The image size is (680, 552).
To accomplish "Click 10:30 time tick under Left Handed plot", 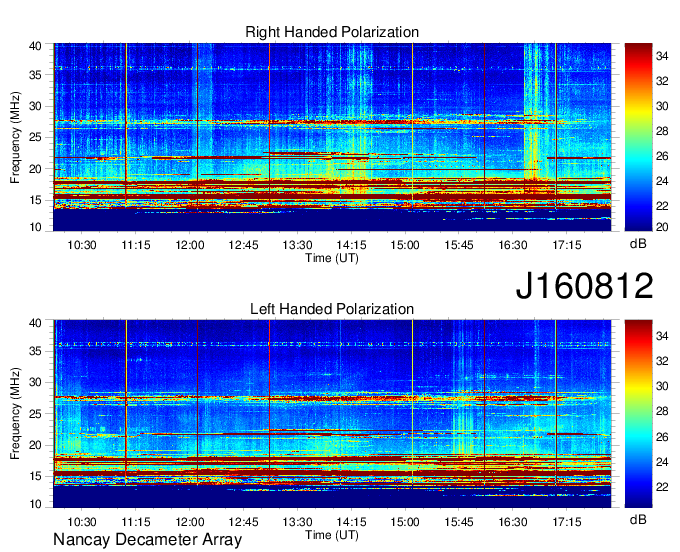I will coord(82,522).
